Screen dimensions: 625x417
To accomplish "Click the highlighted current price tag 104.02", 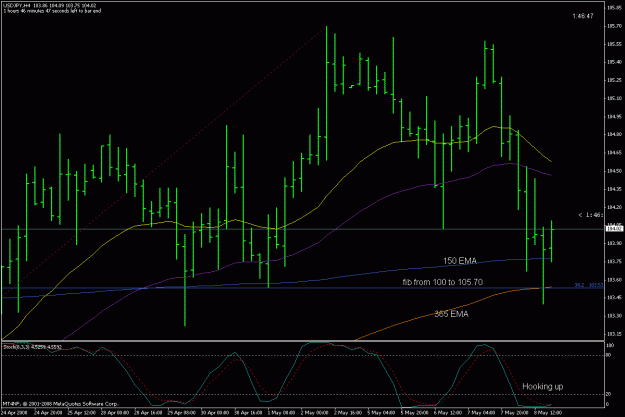I will click(x=614, y=229).
